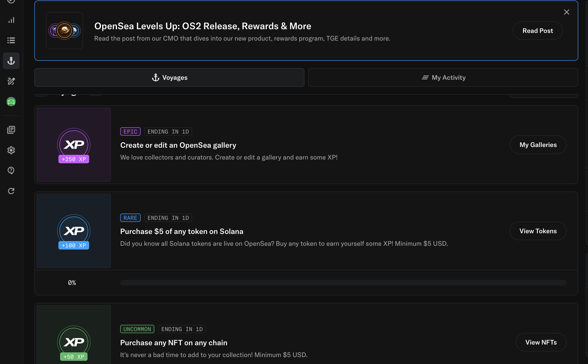Click the Solana voyage 0% progress bar
Image resolution: width=588 pixels, height=364 pixels.
pyautogui.click(x=343, y=283)
